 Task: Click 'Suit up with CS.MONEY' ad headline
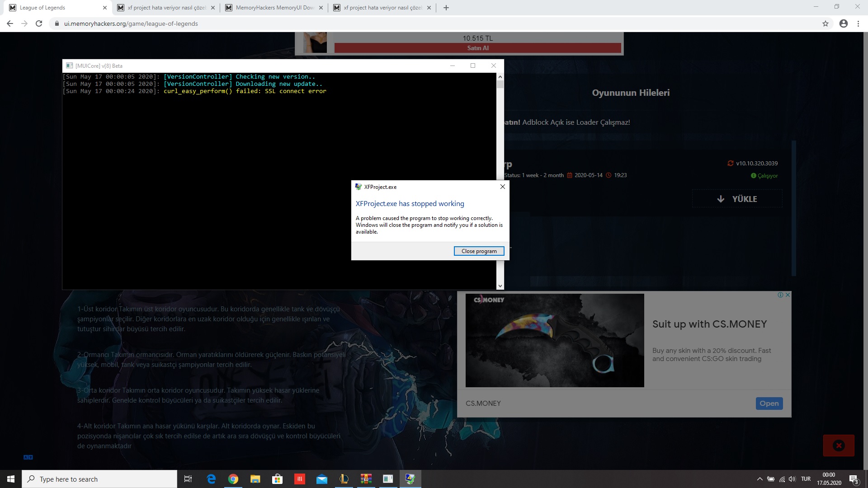709,324
